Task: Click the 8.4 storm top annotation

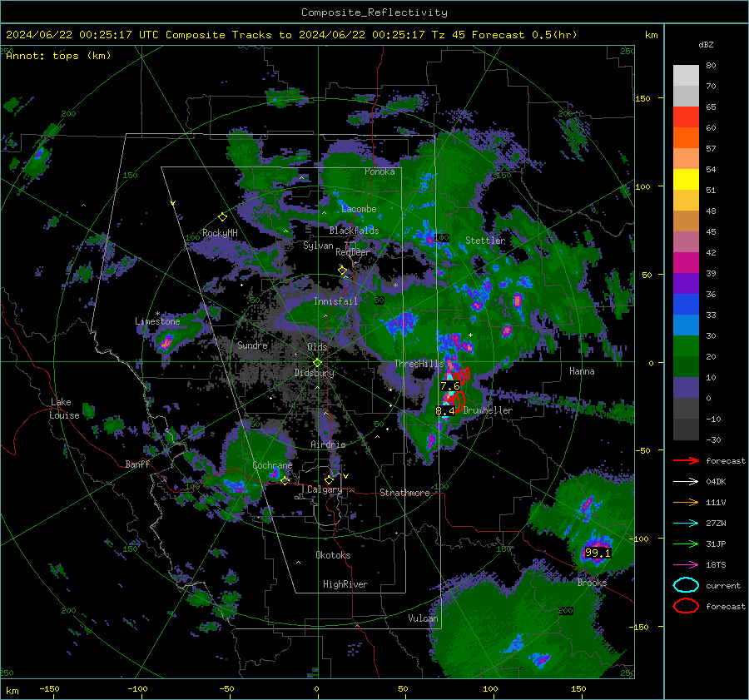Action: [x=445, y=410]
